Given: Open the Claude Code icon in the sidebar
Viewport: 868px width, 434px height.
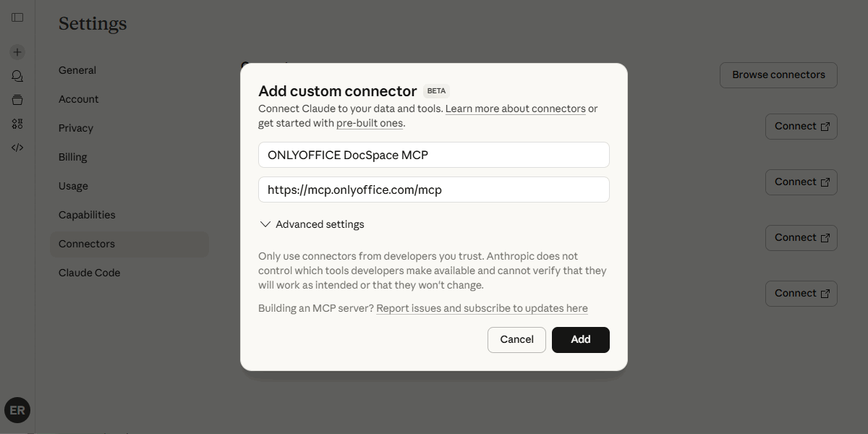Looking at the screenshot, I should 17,147.
